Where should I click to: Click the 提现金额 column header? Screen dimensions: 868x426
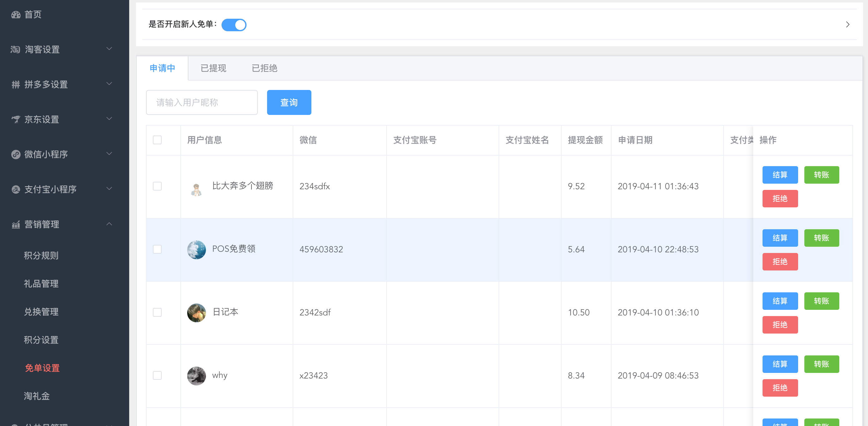click(585, 140)
